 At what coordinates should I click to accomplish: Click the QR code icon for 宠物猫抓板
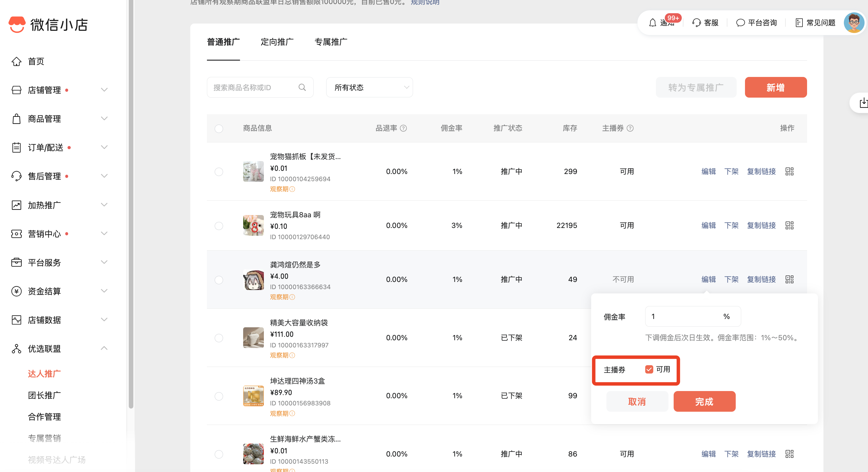(789, 171)
